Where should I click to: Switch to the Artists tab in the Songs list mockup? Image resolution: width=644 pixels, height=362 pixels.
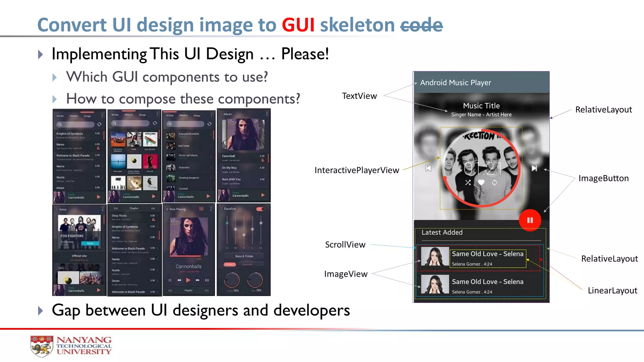60,116
